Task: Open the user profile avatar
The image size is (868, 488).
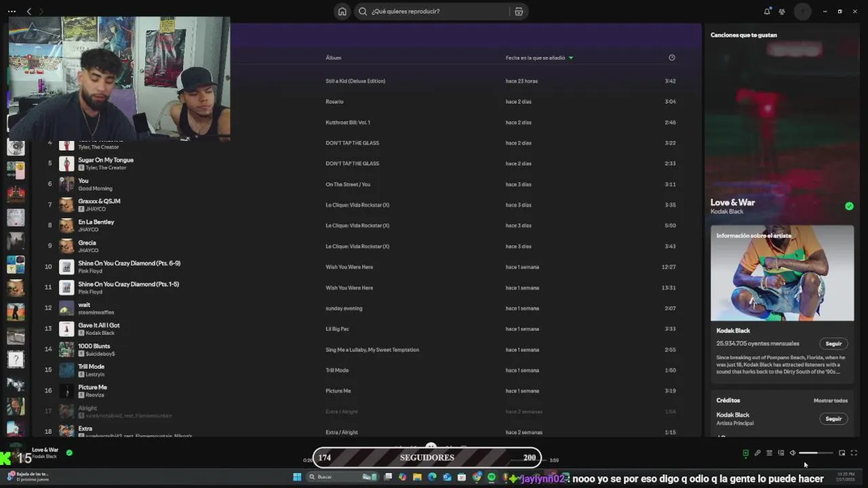Action: [803, 12]
